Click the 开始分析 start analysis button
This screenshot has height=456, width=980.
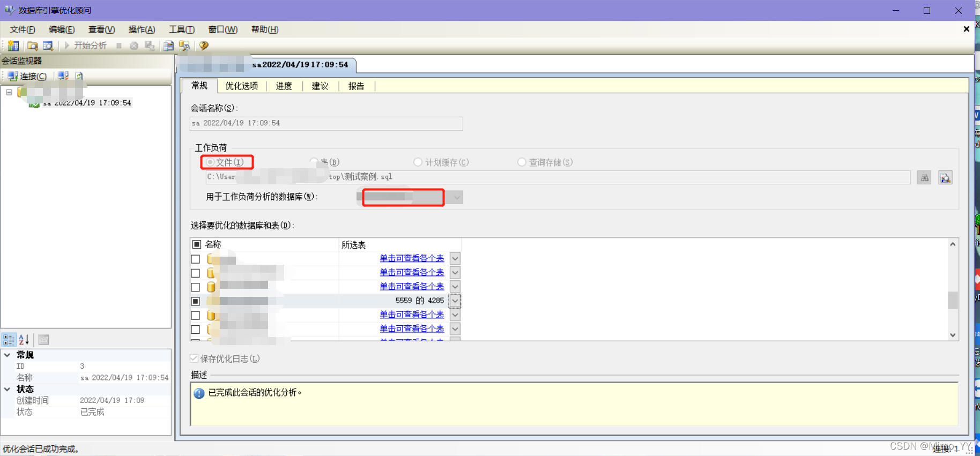tap(85, 46)
